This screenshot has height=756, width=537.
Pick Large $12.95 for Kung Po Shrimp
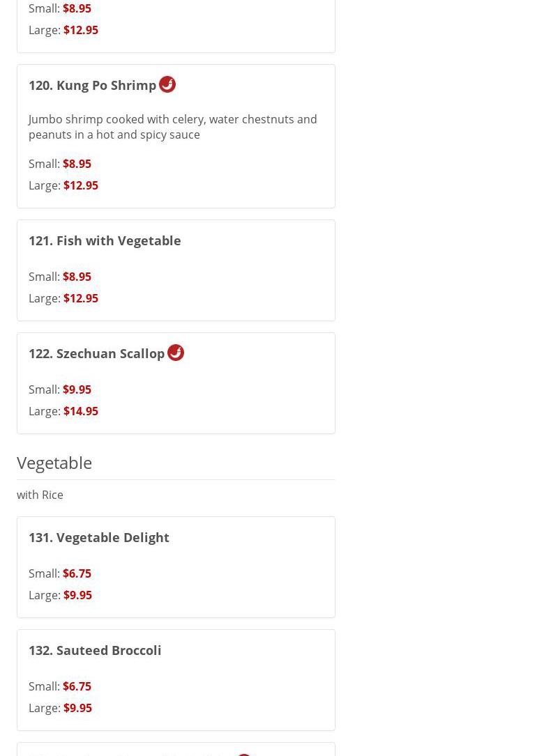[x=63, y=185]
